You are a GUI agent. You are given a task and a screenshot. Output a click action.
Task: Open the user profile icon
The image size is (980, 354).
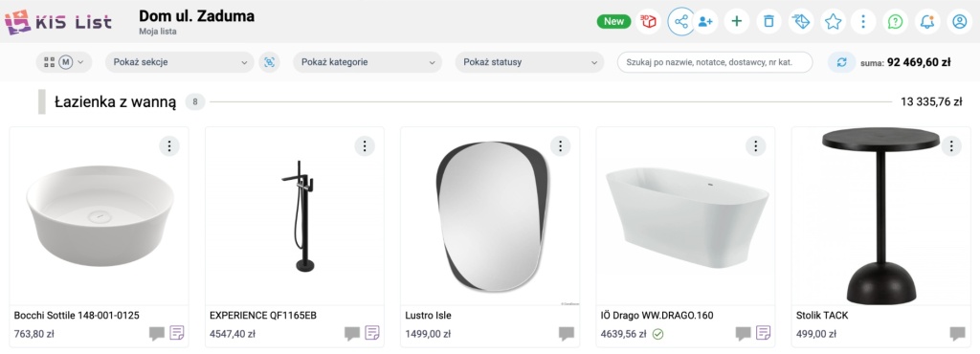pyautogui.click(x=959, y=22)
